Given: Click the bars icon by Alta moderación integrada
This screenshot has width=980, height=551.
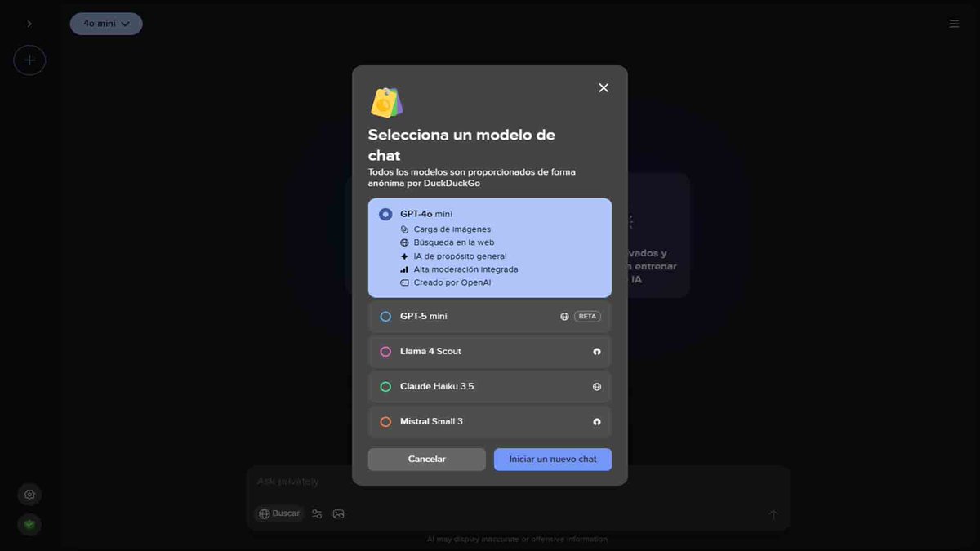Looking at the screenshot, I should point(404,269).
